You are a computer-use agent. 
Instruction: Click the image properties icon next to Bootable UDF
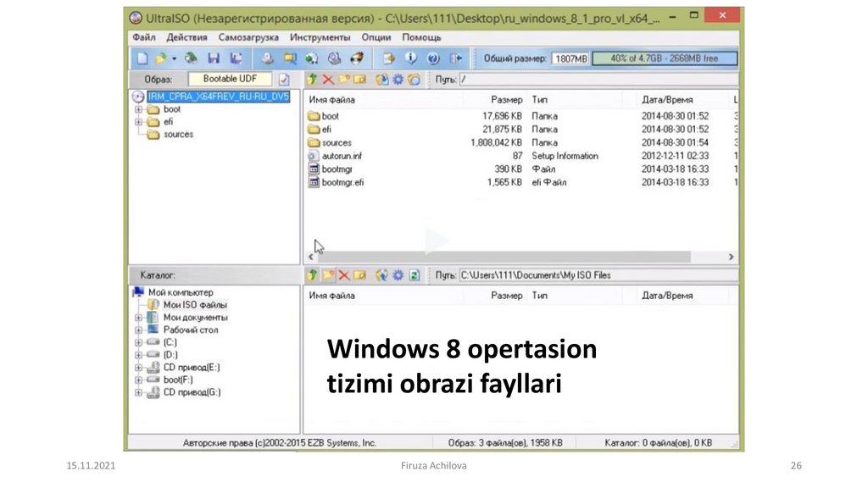[x=284, y=79]
